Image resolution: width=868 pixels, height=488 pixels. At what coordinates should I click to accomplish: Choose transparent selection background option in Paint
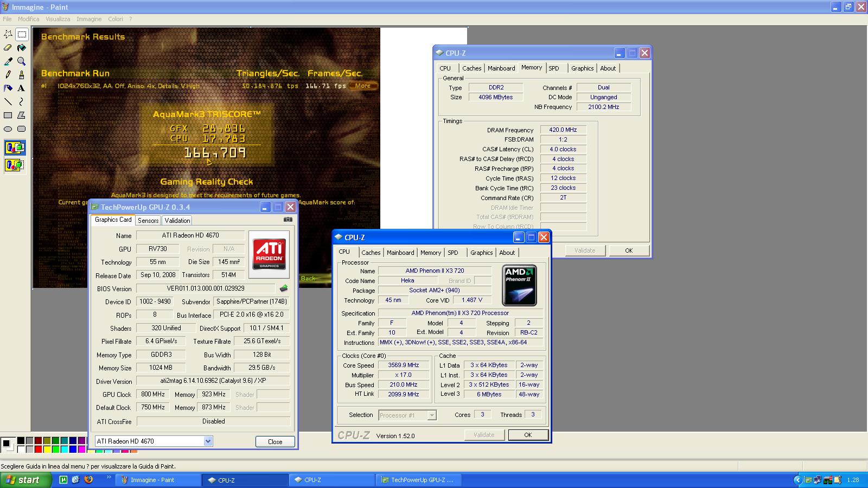(15, 165)
